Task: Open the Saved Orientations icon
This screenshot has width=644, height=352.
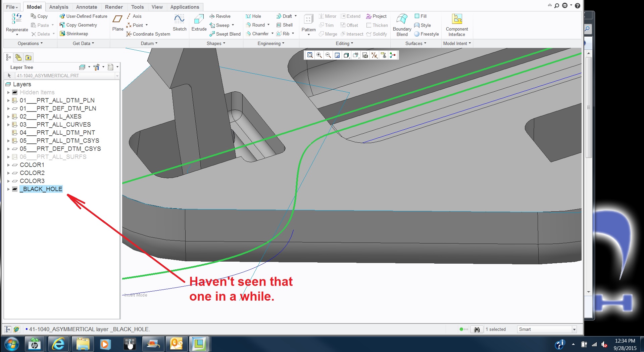Action: coord(356,55)
